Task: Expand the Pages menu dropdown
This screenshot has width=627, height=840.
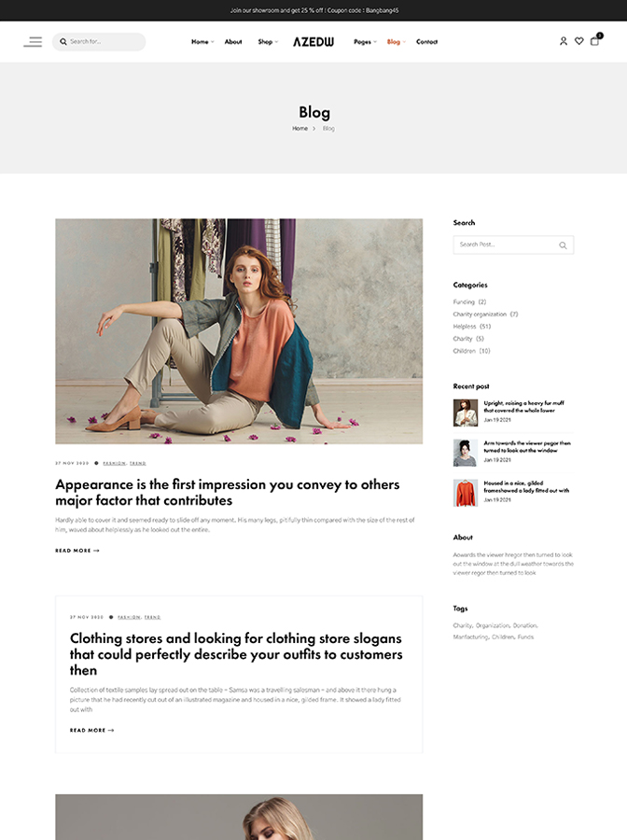Action: (365, 42)
